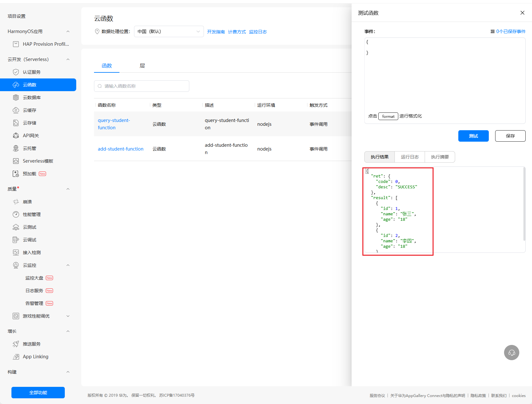Select the 执行摘要 tab
Screen dimensions: 532x404
pyautogui.click(x=440, y=157)
